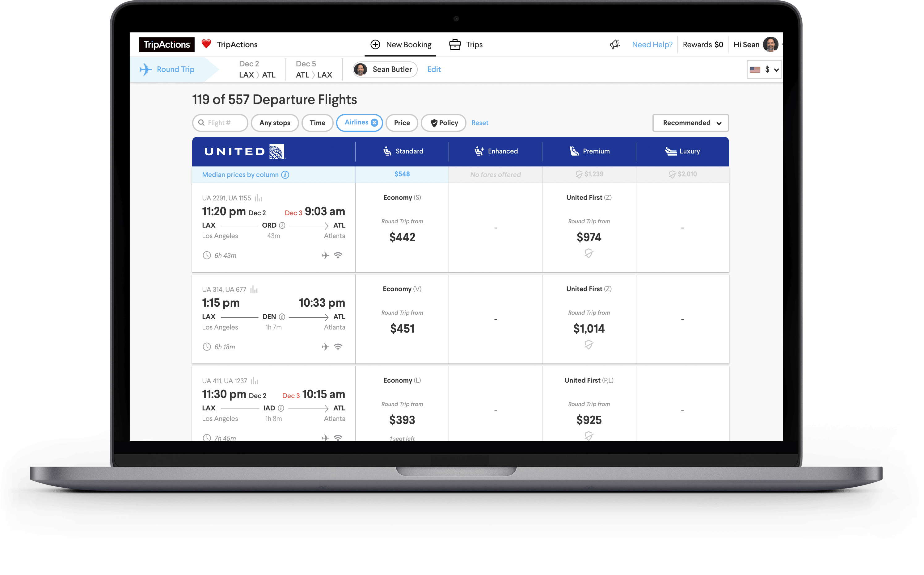Click the Need Help? link
This screenshot has height=575, width=924.
pos(653,45)
